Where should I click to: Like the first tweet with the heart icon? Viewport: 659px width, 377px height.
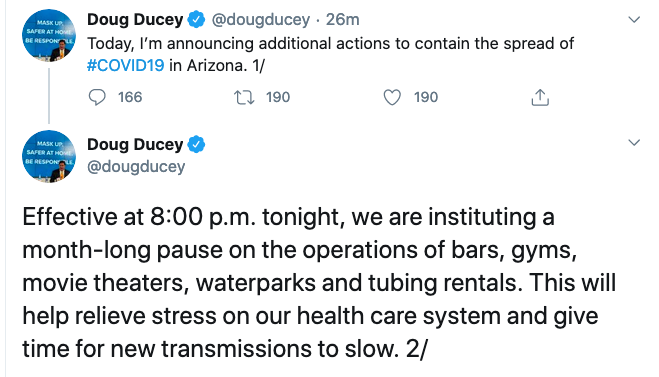(392, 97)
